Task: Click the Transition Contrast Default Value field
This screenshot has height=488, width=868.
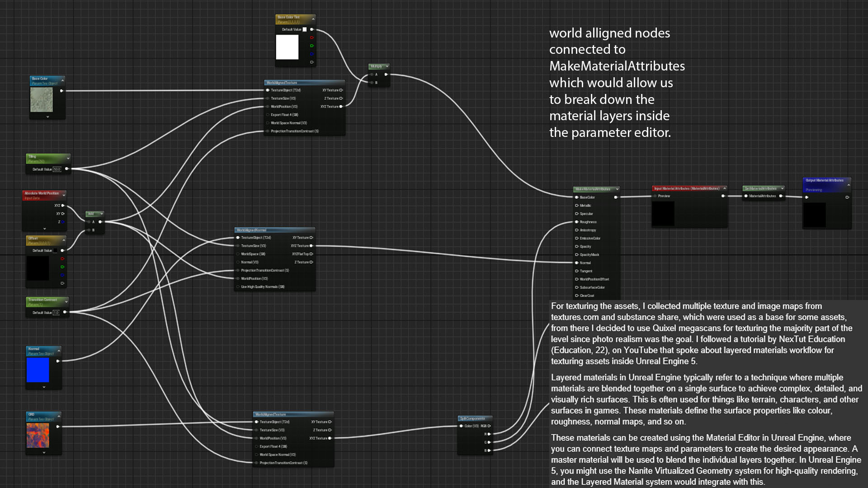Action: pos(56,313)
